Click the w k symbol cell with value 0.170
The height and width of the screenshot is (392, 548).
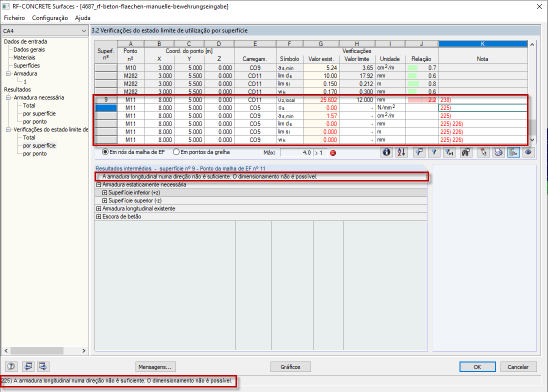click(289, 92)
